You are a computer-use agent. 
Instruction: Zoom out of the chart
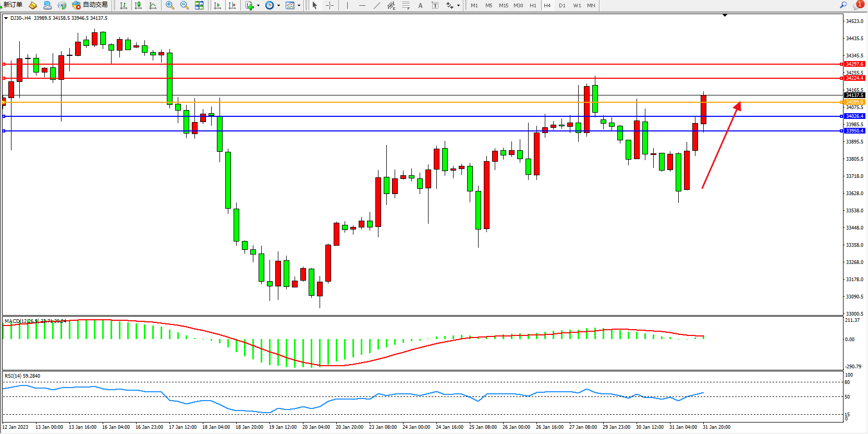coord(185,5)
